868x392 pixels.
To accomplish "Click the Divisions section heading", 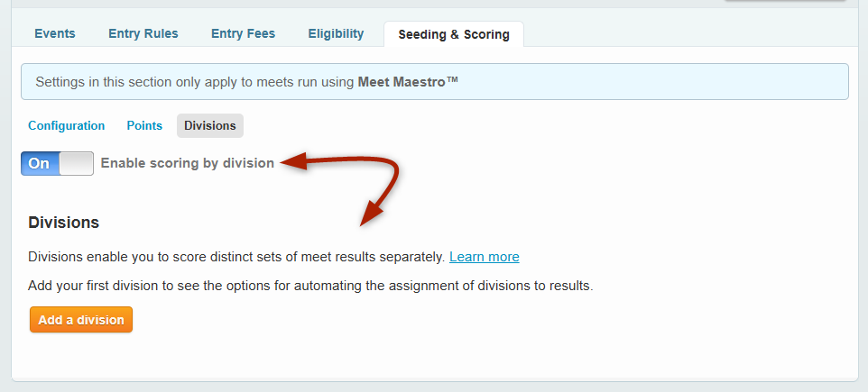I will click(63, 222).
